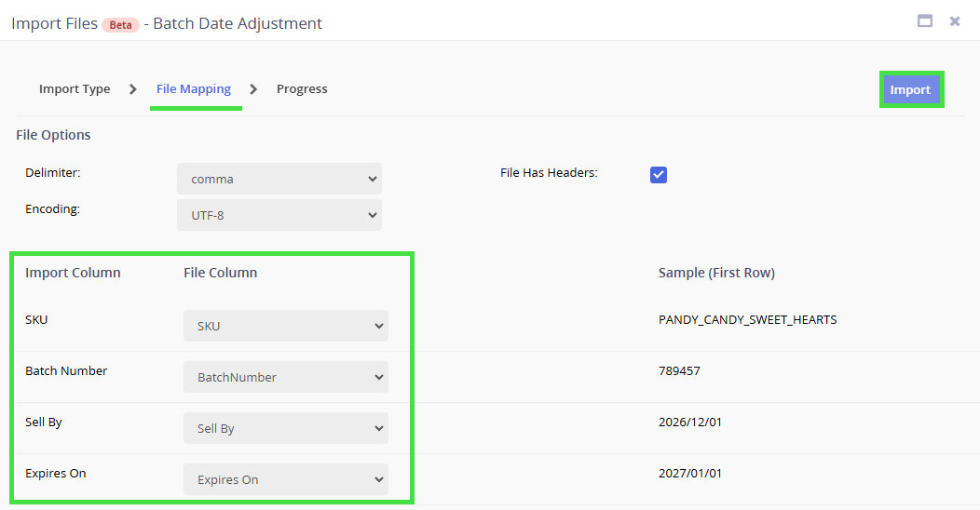Toggle the File Has Headers checkbox
The height and width of the screenshot is (510, 980).
[659, 175]
